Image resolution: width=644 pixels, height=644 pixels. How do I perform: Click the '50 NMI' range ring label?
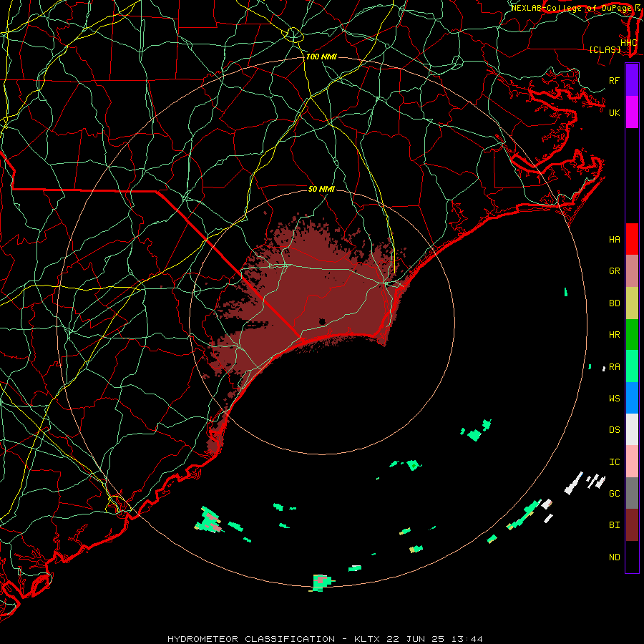[x=321, y=189]
